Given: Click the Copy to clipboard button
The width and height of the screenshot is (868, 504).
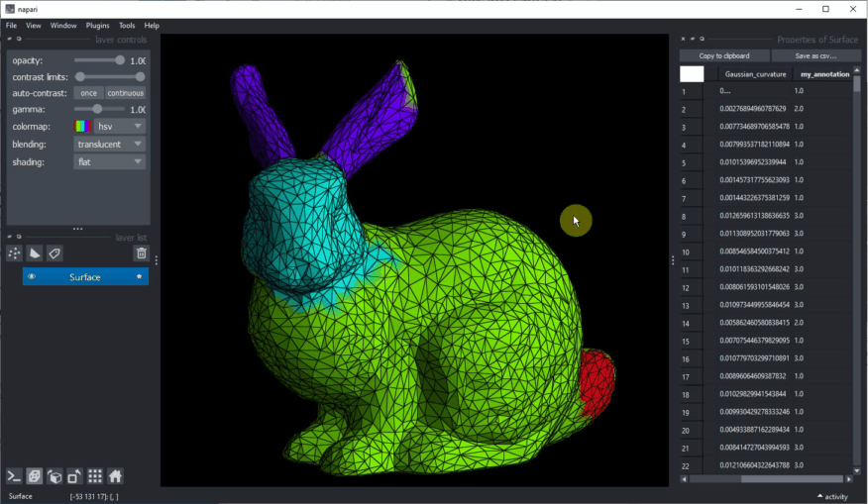Looking at the screenshot, I should (x=723, y=56).
